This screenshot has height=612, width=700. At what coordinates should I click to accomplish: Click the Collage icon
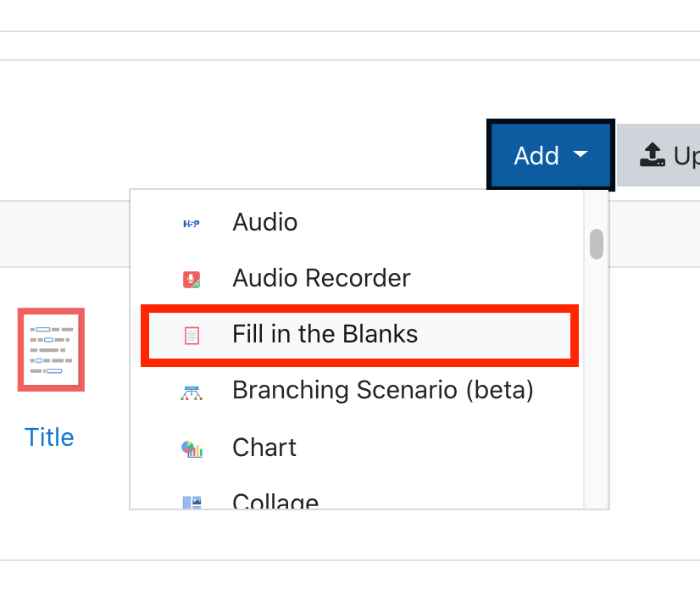tap(192, 503)
